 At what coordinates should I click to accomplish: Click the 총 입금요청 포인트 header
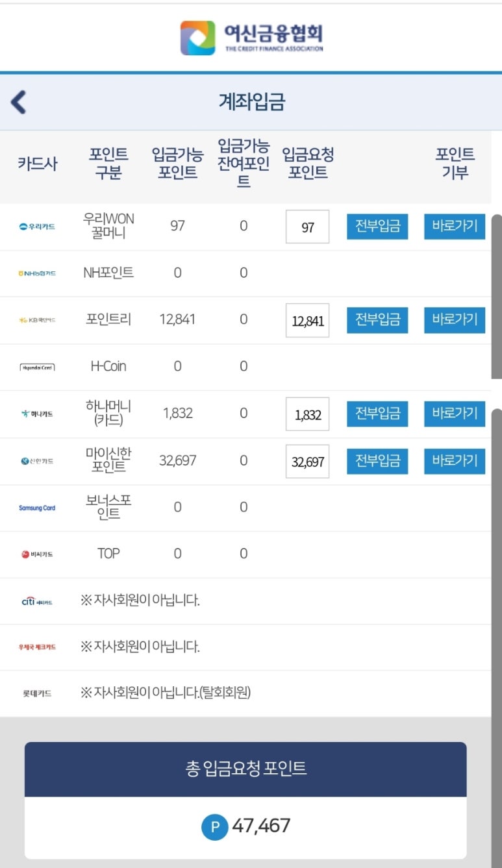click(245, 769)
